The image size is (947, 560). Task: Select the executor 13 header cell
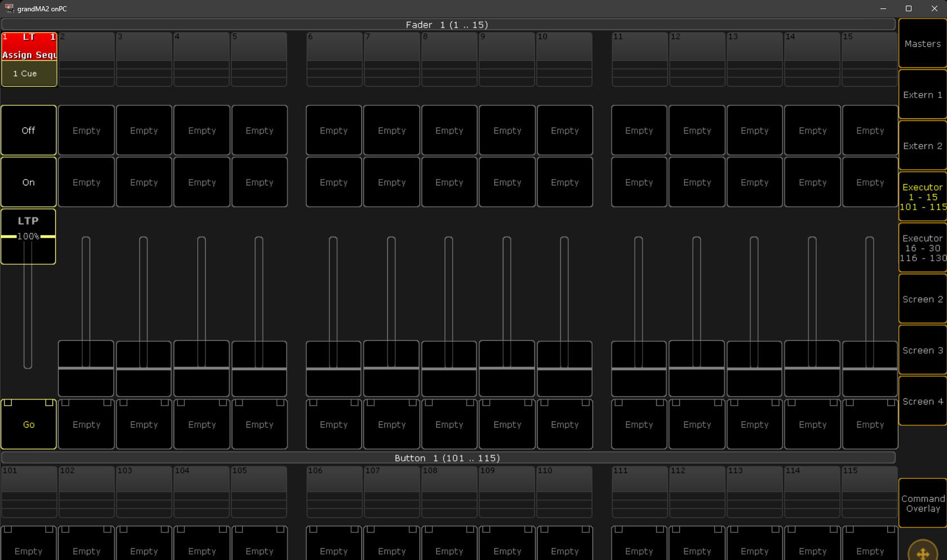coord(755,59)
